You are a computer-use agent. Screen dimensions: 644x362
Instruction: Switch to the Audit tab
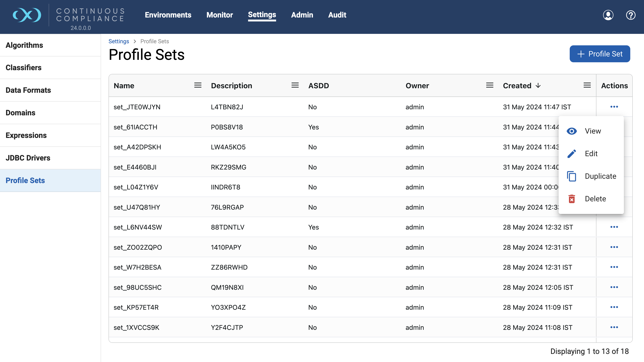tap(337, 15)
